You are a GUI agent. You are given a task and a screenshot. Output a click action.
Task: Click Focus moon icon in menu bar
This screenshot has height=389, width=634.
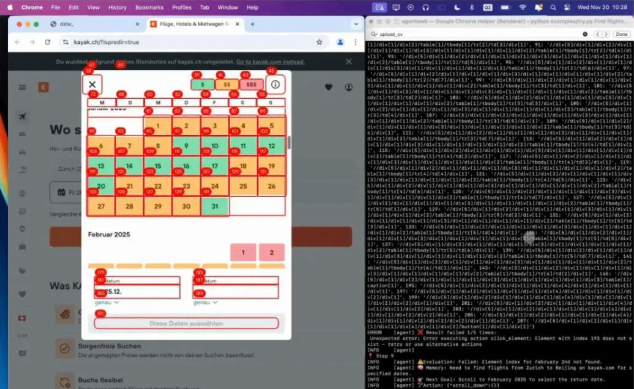[457, 7]
